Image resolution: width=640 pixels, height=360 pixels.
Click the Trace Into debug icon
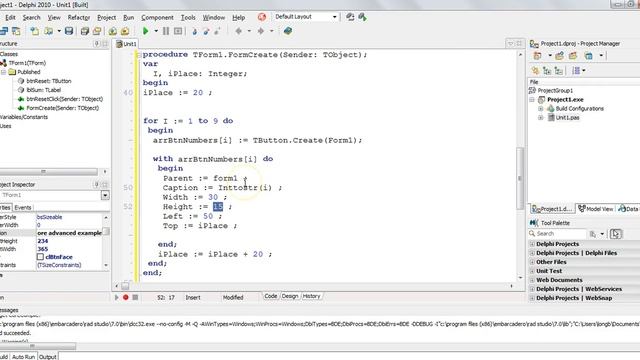click(x=194, y=31)
